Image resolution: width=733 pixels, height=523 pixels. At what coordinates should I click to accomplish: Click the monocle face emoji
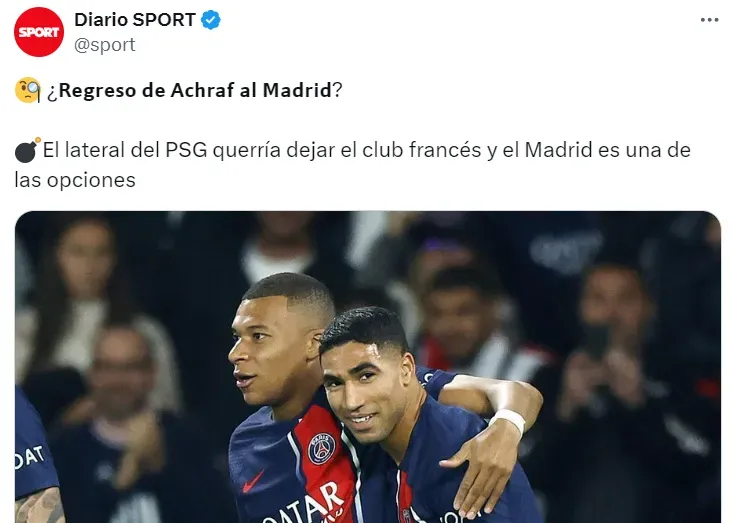(x=28, y=90)
